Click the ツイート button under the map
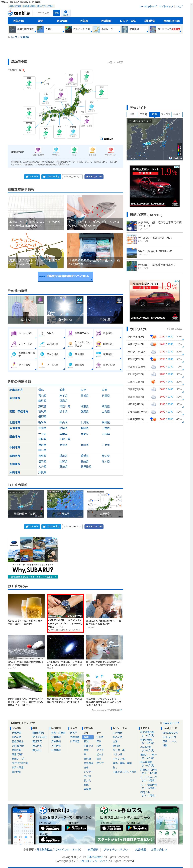193x868 pixels. tap(32, 176)
